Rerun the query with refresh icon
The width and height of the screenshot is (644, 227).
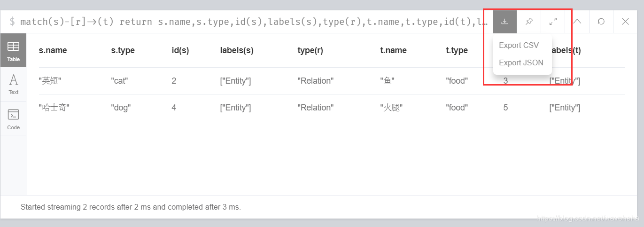(601, 22)
